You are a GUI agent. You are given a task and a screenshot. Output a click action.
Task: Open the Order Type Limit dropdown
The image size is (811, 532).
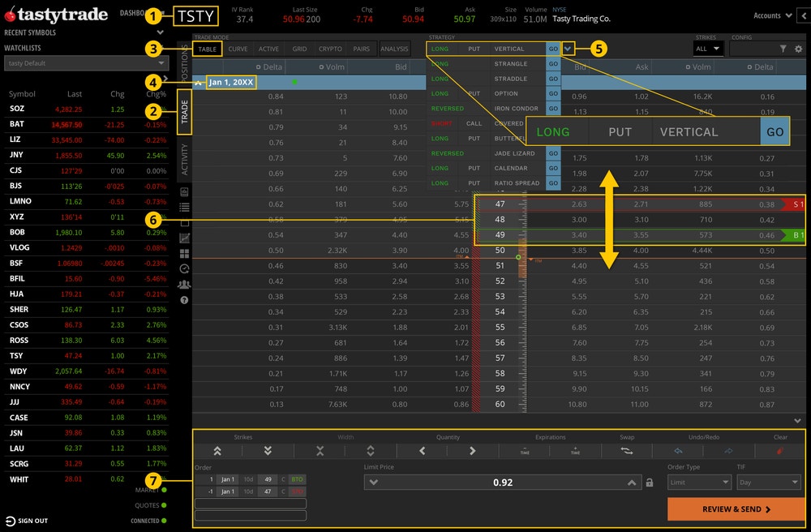(698, 483)
